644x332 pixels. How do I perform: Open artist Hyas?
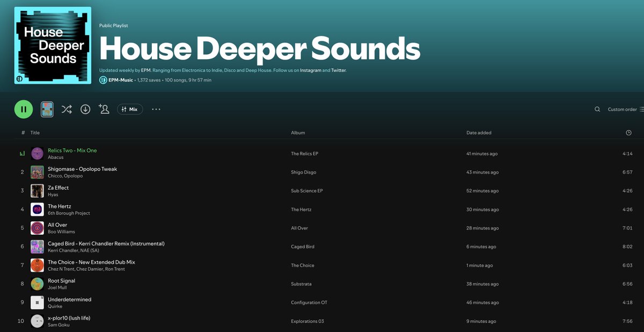click(53, 194)
